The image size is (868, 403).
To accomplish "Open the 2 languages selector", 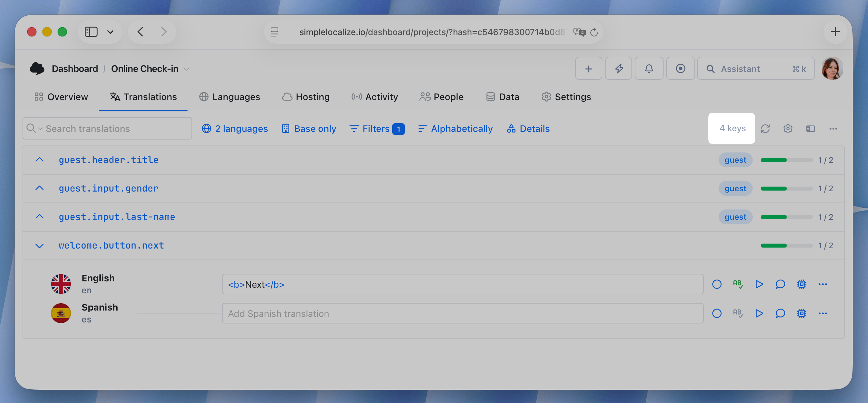I will tap(235, 128).
